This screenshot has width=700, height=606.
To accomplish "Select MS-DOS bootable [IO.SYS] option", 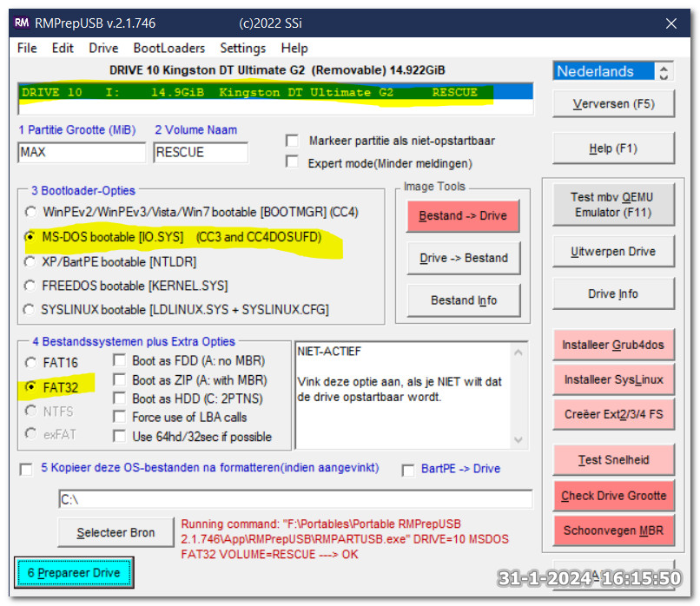I will pyautogui.click(x=30, y=236).
